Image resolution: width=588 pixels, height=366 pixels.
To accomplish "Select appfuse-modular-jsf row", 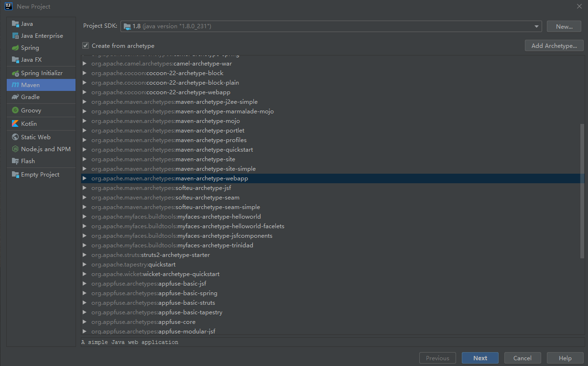I will 332,331.
